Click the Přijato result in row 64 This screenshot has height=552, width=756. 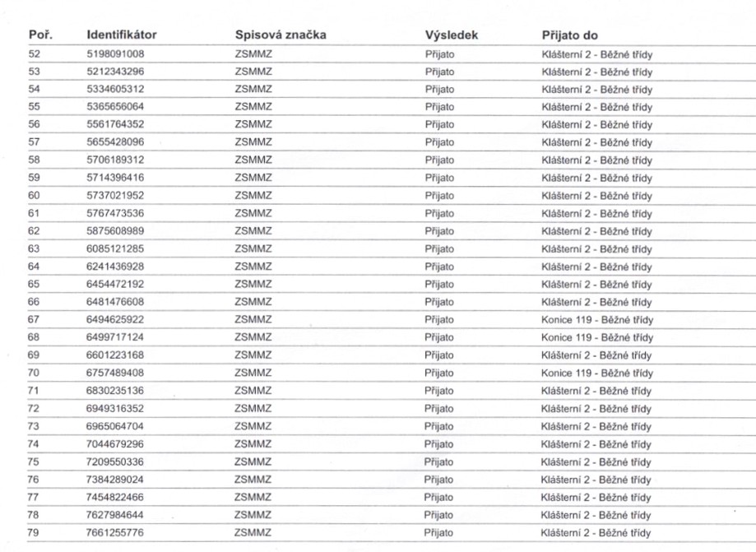[439, 267]
